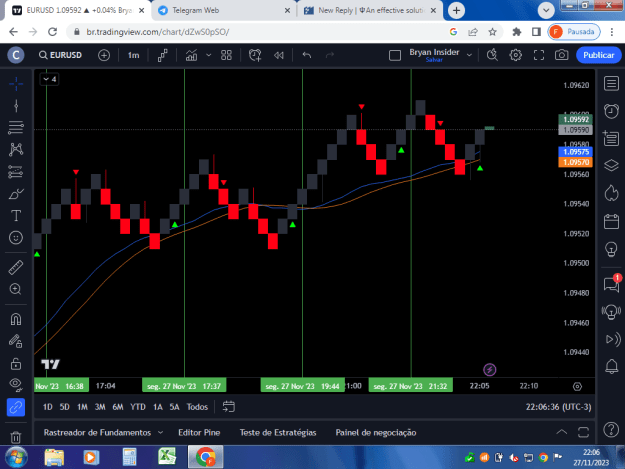
Task: Open the forecasting and measurement tools
Action: (x=16, y=172)
